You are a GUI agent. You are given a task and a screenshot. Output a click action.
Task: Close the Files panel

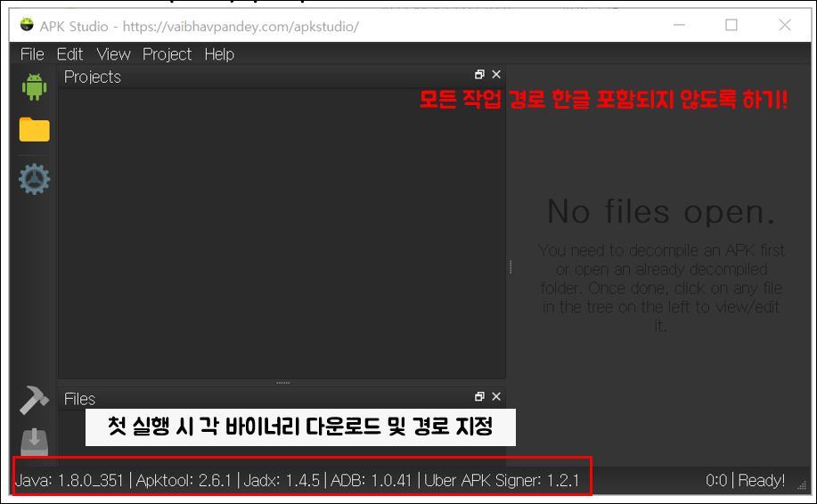496,397
